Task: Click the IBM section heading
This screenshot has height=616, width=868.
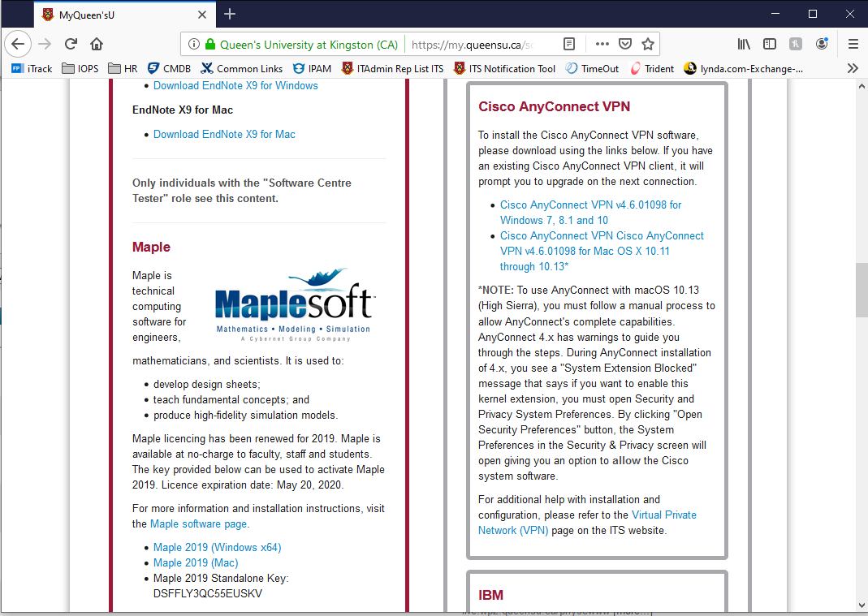Action: (491, 596)
